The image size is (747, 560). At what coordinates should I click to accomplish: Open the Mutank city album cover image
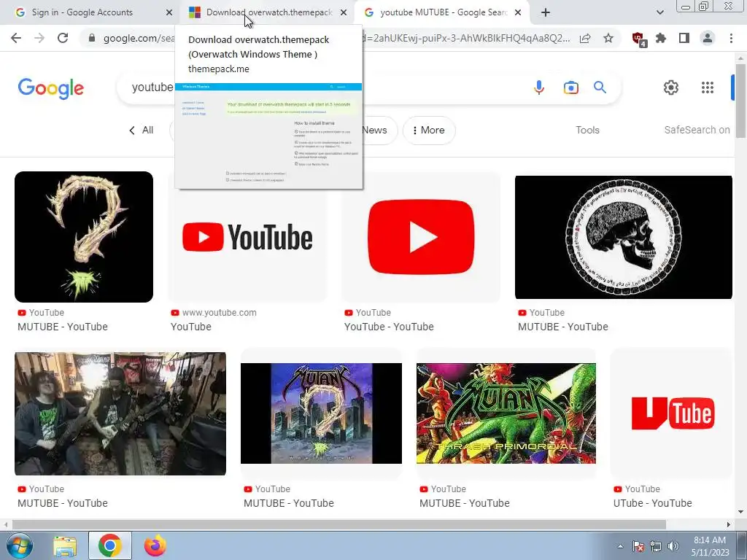point(321,413)
